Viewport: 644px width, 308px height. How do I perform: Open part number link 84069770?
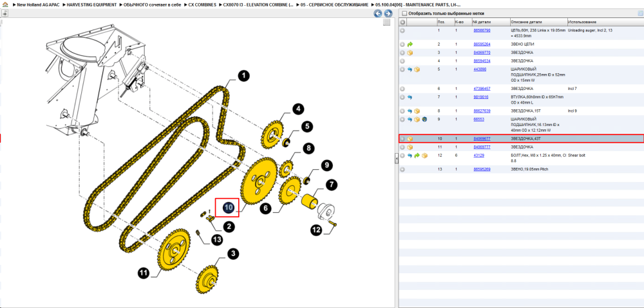click(x=482, y=53)
